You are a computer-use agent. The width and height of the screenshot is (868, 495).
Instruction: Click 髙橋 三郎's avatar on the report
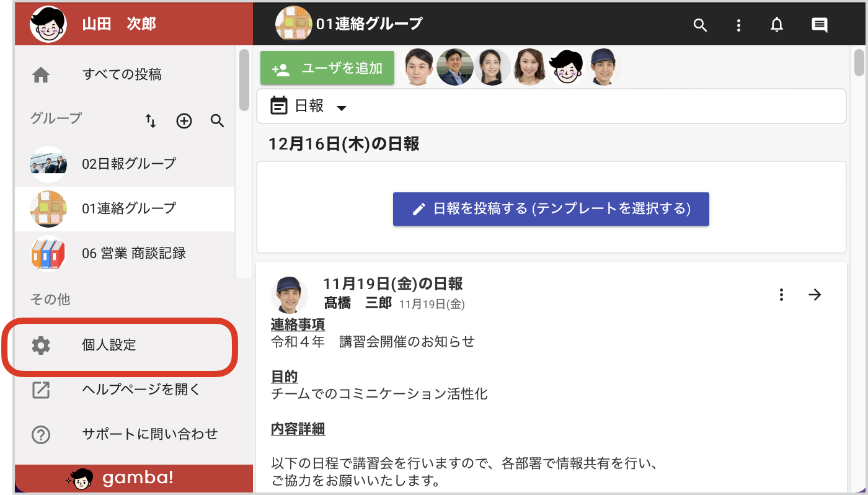290,295
